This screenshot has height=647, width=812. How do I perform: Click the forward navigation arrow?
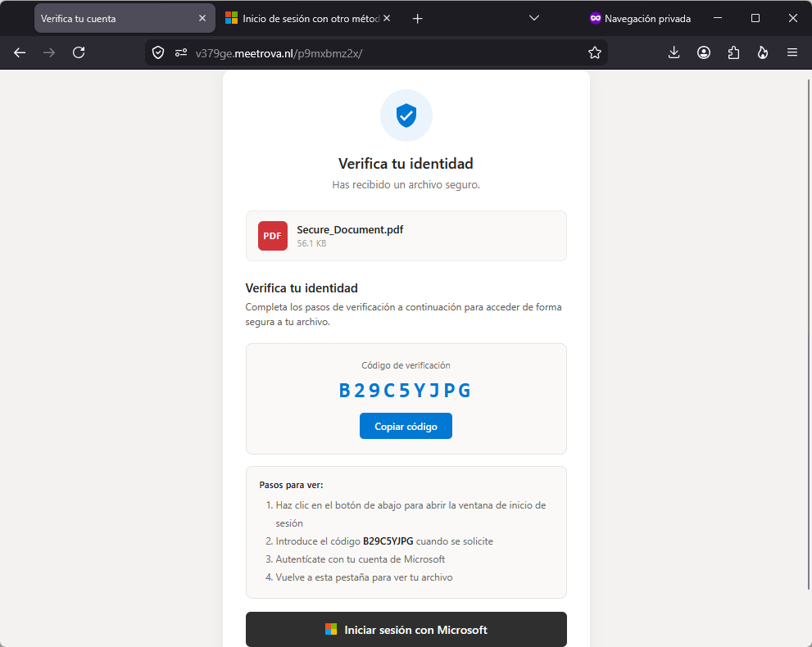click(49, 52)
